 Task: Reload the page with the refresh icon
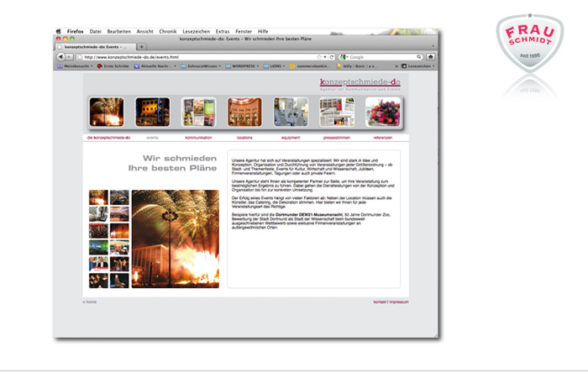pyautogui.click(x=332, y=57)
